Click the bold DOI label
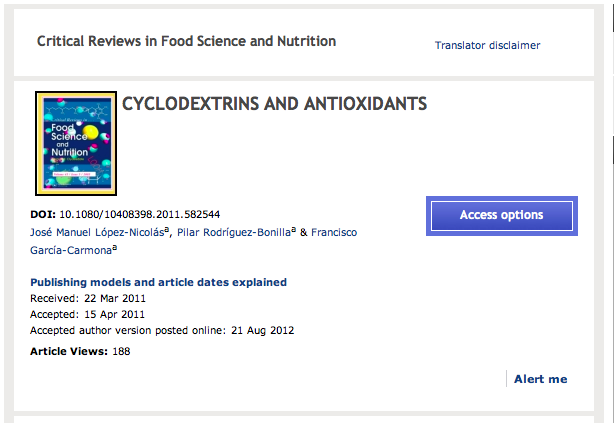 pyautogui.click(x=43, y=214)
